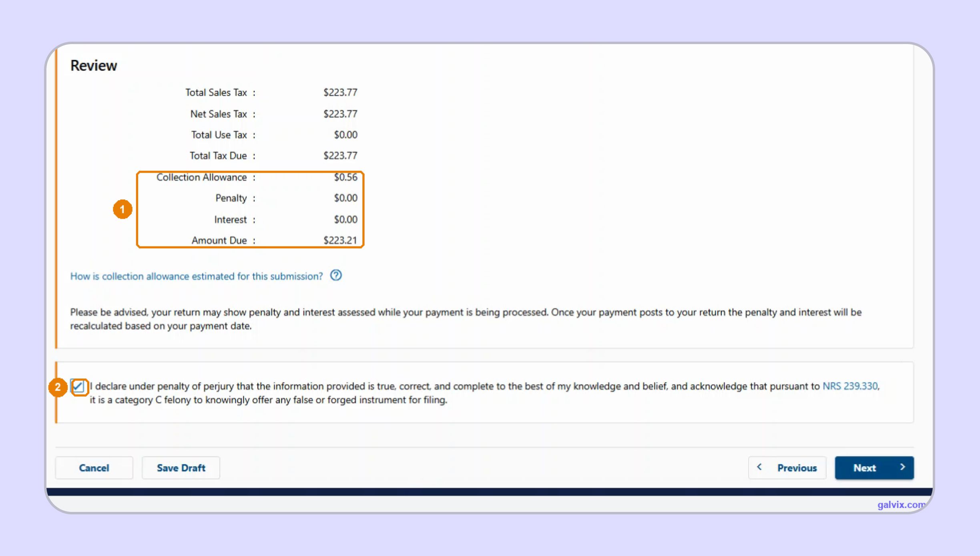Click the 'Please be advised' notice text

(466, 319)
